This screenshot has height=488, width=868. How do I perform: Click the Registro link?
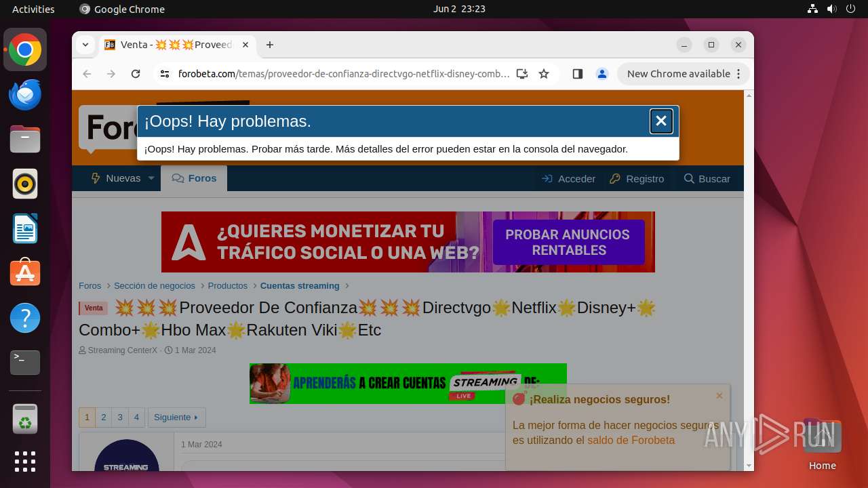click(x=637, y=179)
